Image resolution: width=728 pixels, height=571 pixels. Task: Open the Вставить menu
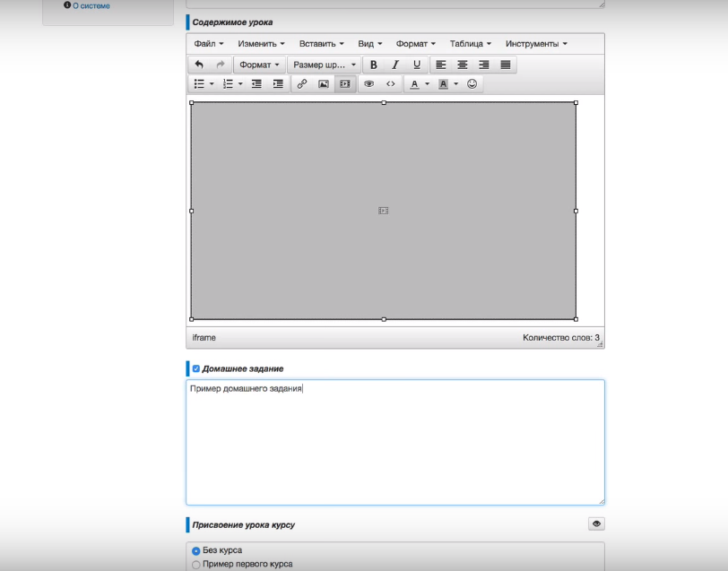321,44
